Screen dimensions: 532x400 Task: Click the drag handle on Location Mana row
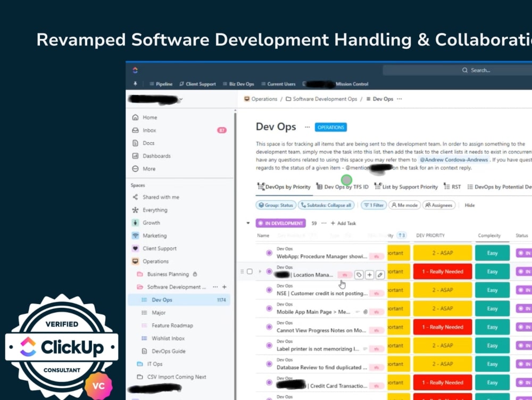pos(242,271)
